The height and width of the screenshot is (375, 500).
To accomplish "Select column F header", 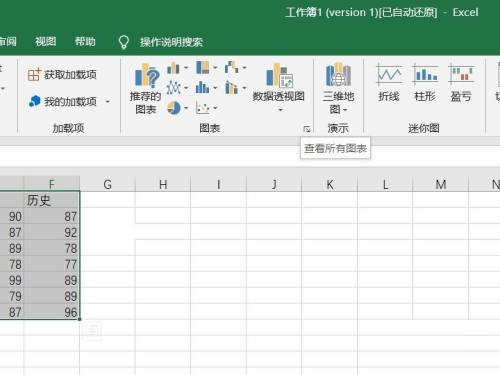I will point(52,184).
